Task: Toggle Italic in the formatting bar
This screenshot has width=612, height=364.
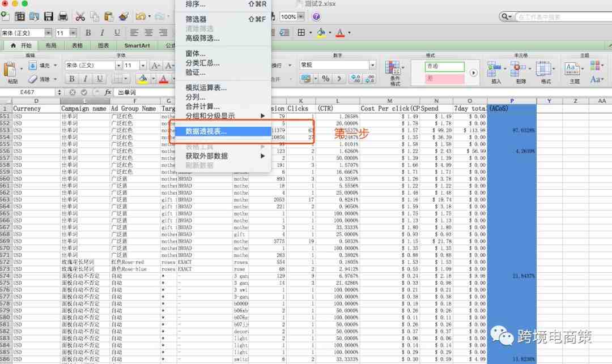Action: pos(102,33)
